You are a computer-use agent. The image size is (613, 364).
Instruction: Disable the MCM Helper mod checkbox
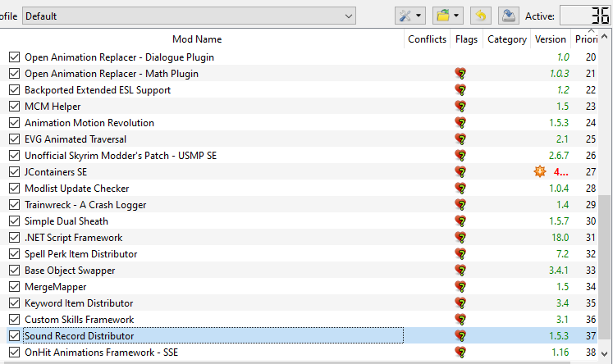(15, 107)
